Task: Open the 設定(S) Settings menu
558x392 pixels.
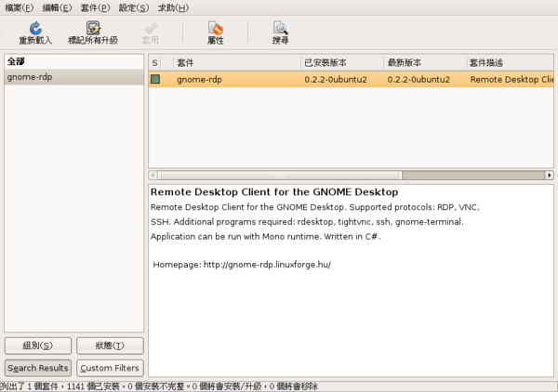Action: click(x=133, y=7)
